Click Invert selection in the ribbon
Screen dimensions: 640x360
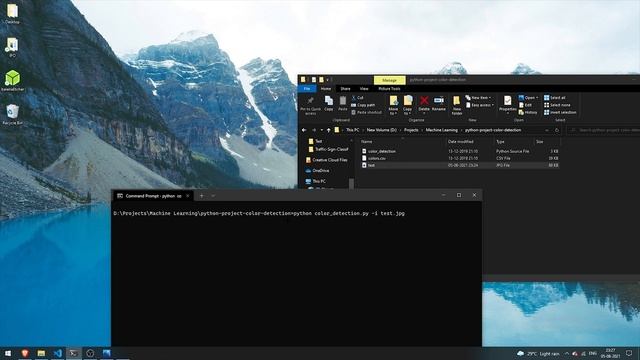(x=560, y=112)
